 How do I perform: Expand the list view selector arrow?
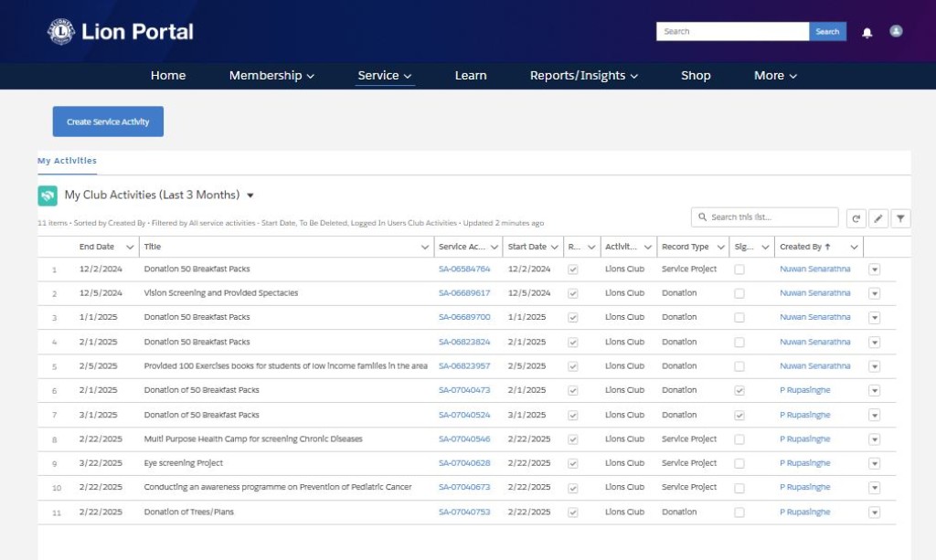[250, 195]
